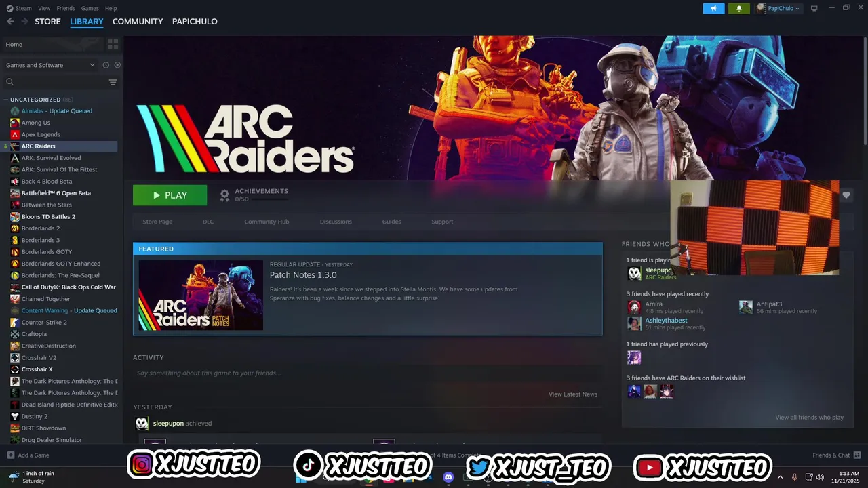This screenshot has height=488, width=868.
Task: Select Destiny 2 in library
Action: coord(35,416)
